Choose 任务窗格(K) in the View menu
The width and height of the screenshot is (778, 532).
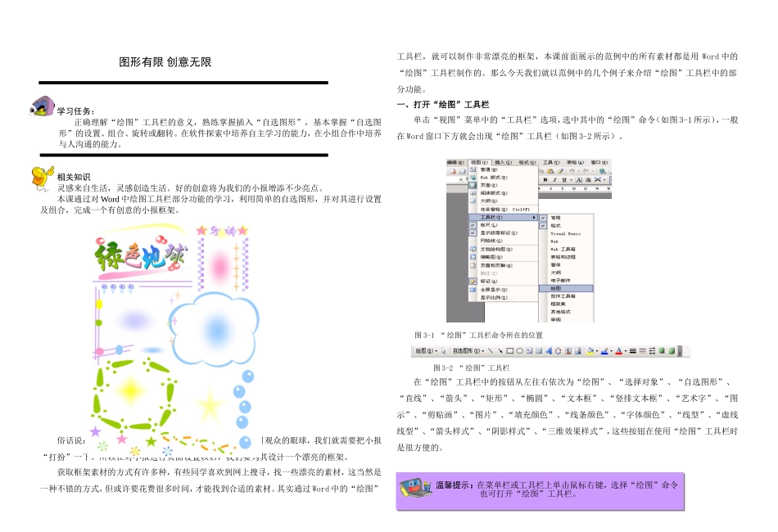(x=503, y=210)
